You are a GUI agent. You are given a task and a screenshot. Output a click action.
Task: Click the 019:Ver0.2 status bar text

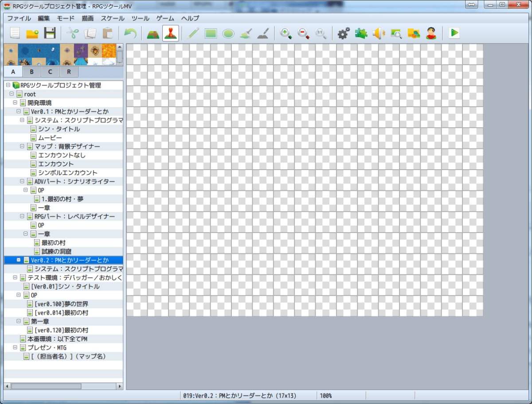tap(240, 396)
